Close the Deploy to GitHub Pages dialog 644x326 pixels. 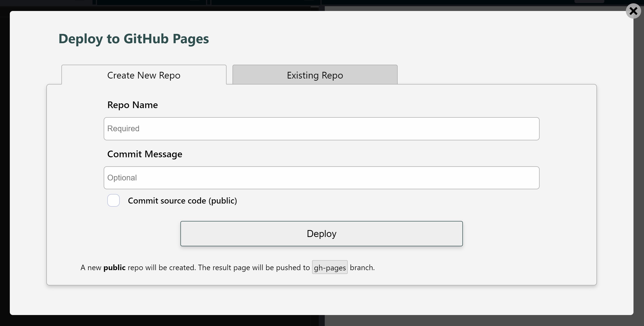coord(633,11)
